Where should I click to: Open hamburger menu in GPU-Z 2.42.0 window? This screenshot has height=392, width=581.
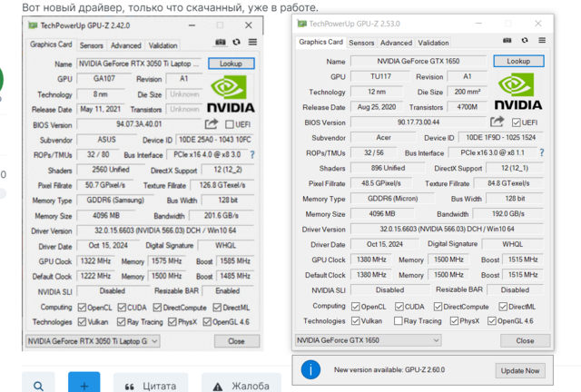click(251, 43)
